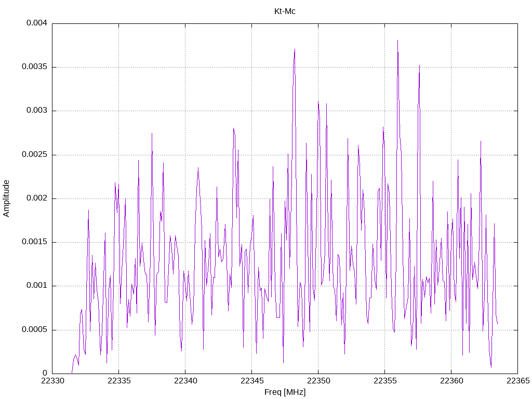Select the y-axis label Amplitude
This screenshot has width=532, height=399.
(x=6, y=198)
